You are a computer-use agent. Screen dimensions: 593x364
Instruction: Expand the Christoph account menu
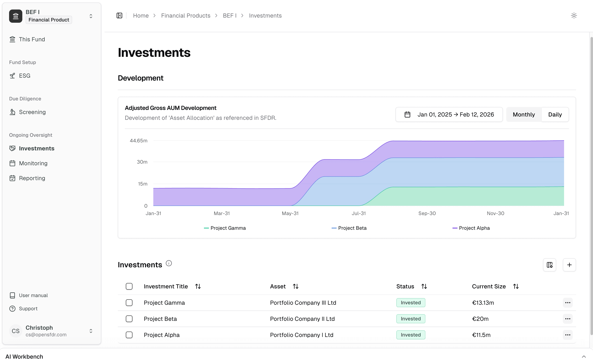pos(91,331)
